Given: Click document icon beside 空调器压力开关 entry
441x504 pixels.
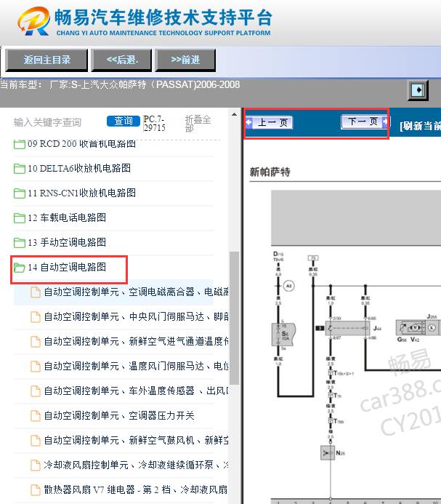Looking at the screenshot, I should 36,416.
